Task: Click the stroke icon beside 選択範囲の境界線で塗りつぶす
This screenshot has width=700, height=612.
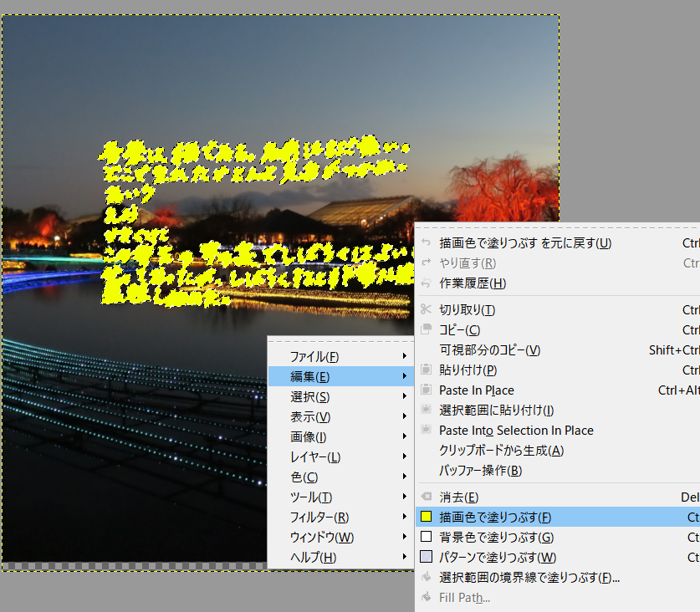Action: 427,577
